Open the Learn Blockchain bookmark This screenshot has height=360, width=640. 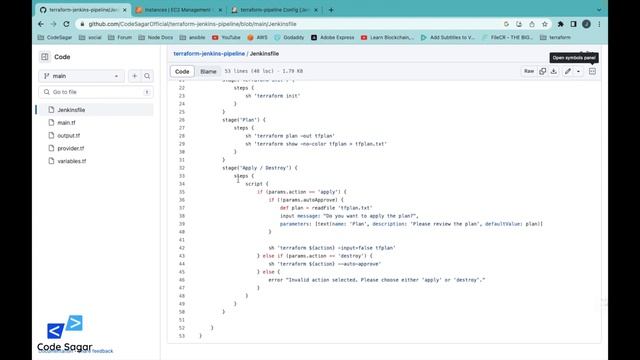[387, 37]
